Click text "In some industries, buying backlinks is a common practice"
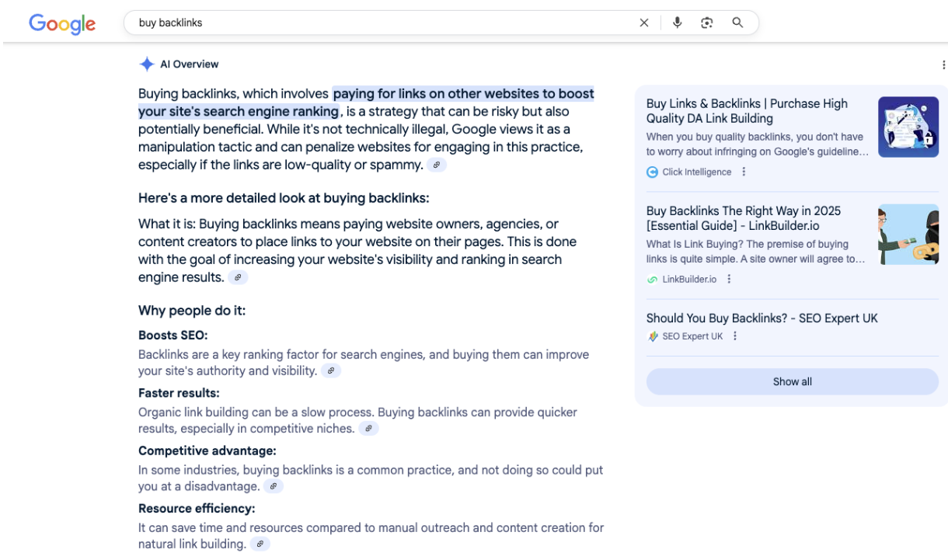Viewport: 948px width, 560px height. (x=296, y=470)
